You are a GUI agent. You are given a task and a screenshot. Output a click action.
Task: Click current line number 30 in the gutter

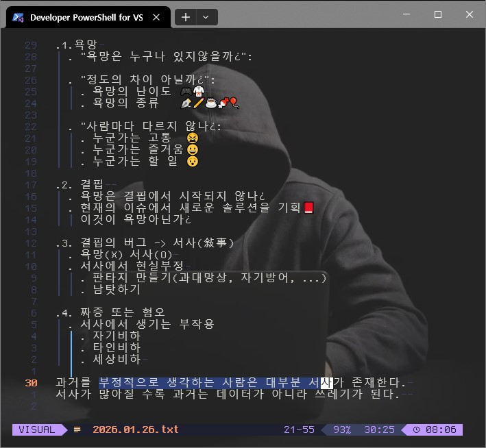click(31, 383)
